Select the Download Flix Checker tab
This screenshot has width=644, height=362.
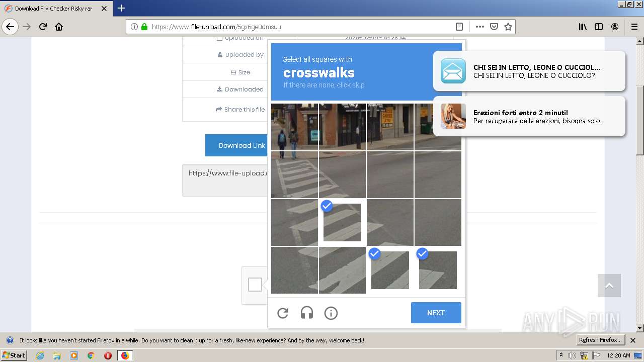[x=56, y=9]
